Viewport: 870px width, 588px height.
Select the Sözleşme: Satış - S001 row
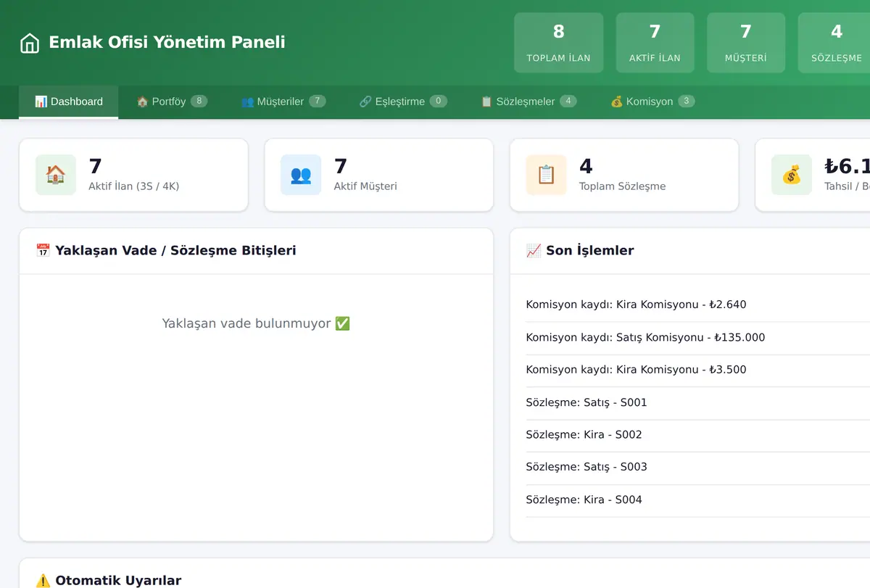(697, 402)
